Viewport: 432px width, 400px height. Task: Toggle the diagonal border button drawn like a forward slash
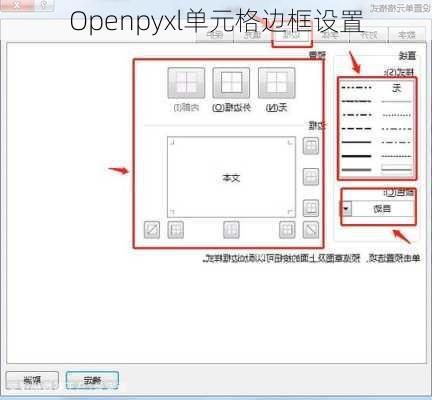point(152,230)
